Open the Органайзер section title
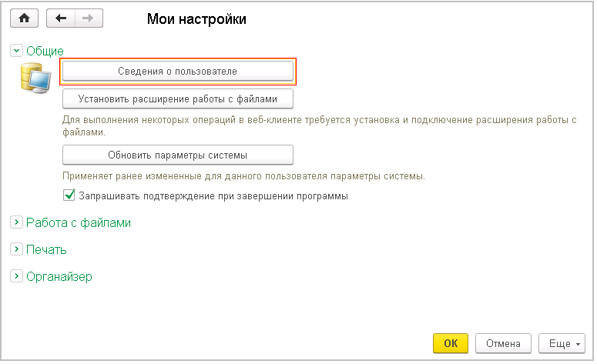 59,276
